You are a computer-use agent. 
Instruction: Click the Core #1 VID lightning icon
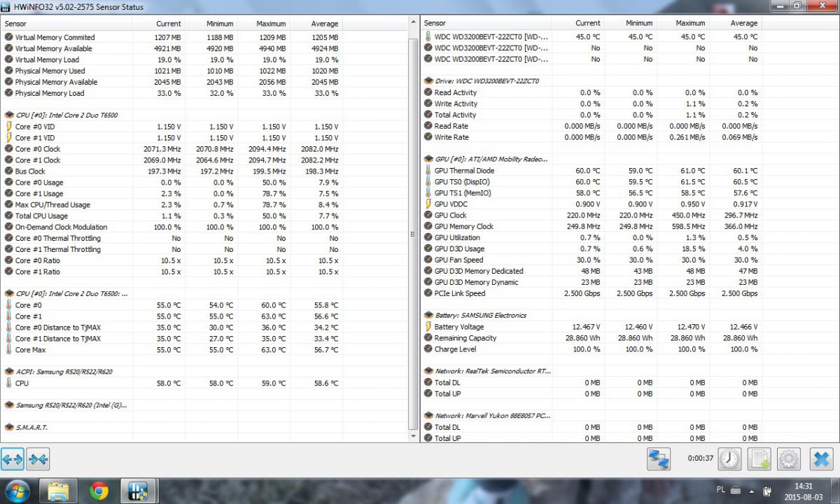(8, 138)
